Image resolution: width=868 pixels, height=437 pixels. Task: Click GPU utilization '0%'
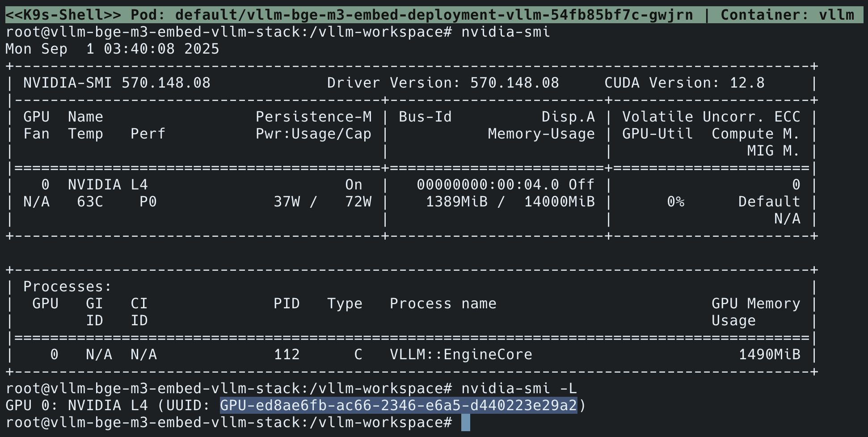(x=675, y=202)
